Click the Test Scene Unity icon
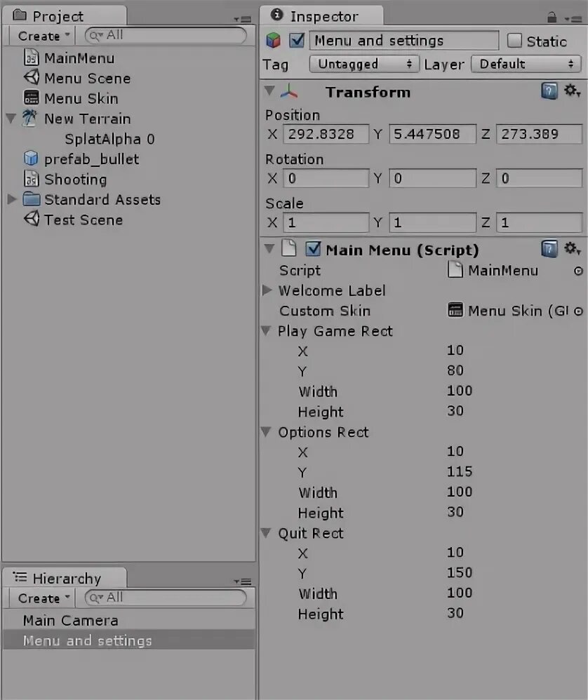Screen dimensions: 588x700 [x=32, y=220]
